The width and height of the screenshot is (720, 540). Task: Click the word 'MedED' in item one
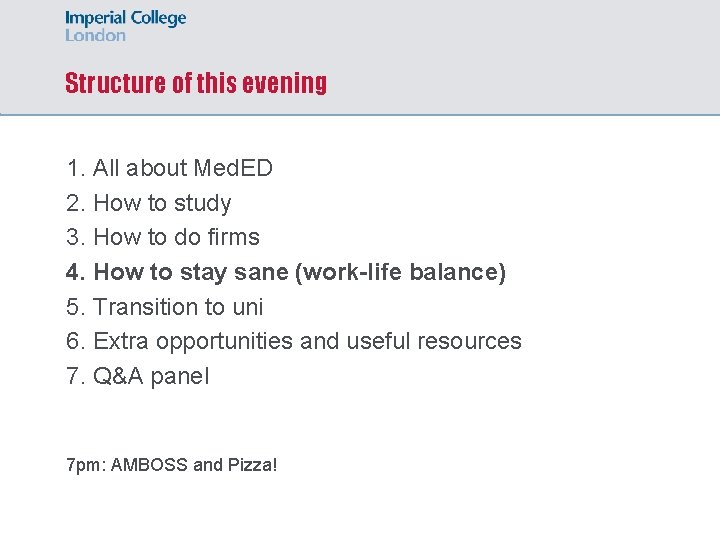[x=233, y=168]
